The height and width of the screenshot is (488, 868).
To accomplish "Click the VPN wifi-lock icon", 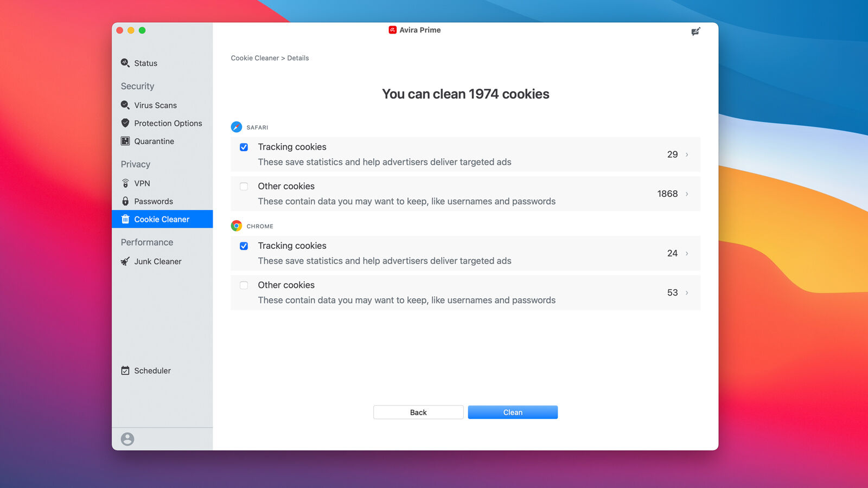I will (x=125, y=183).
